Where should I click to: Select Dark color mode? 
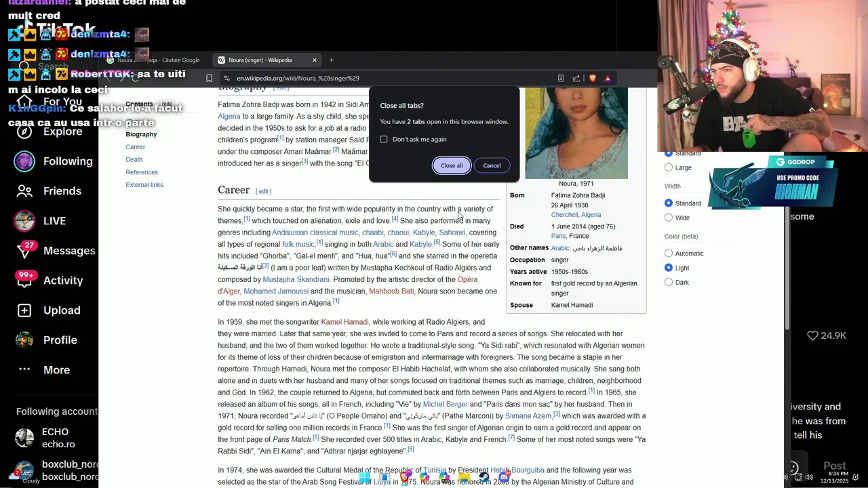click(x=669, y=283)
